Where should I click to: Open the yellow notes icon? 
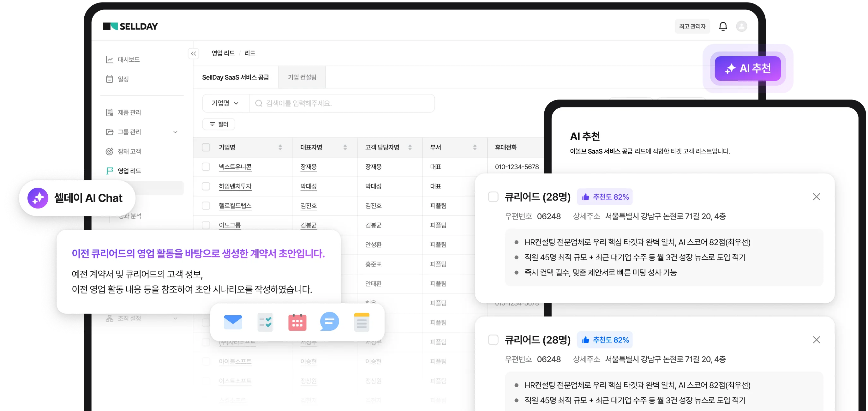362,322
